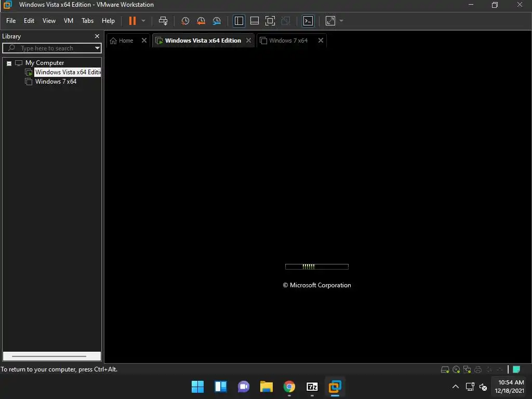532x399 pixels.
Task: Click the library horizontal scrollbar
Action: pyautogui.click(x=52, y=356)
